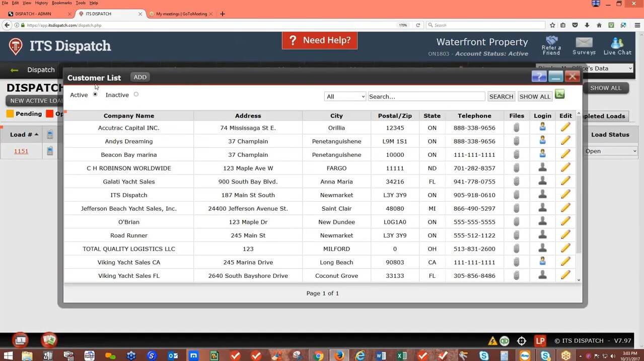Click SHOW ALL on dispatch page
This screenshot has width=644, height=361.
point(606,88)
